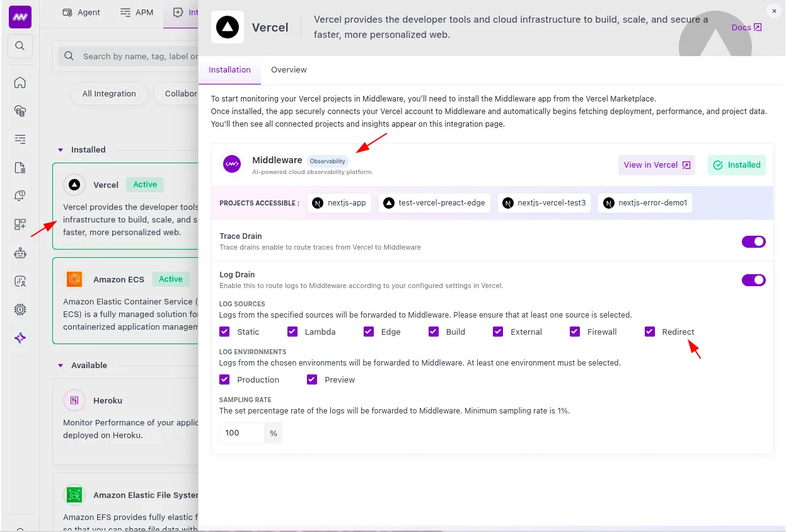Click the sampling rate input field
Screen dimensions: 786x532
[x=241, y=433]
